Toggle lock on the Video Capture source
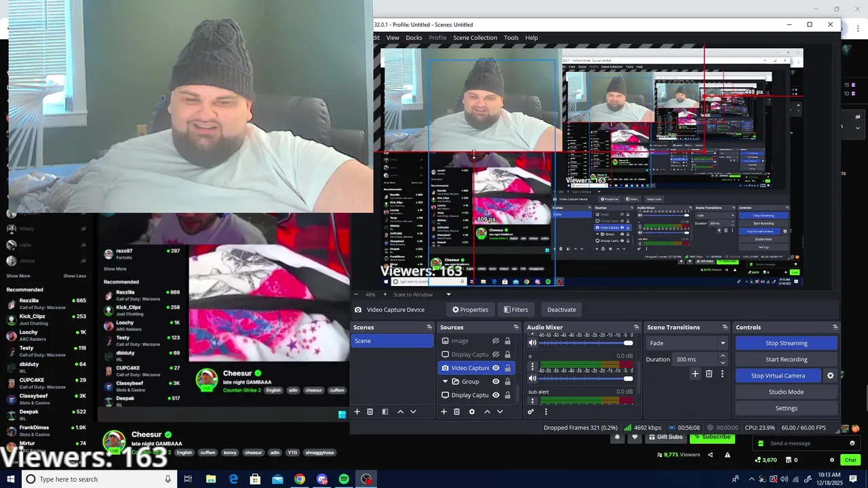Viewport: 868px width, 488px height. 507,368
